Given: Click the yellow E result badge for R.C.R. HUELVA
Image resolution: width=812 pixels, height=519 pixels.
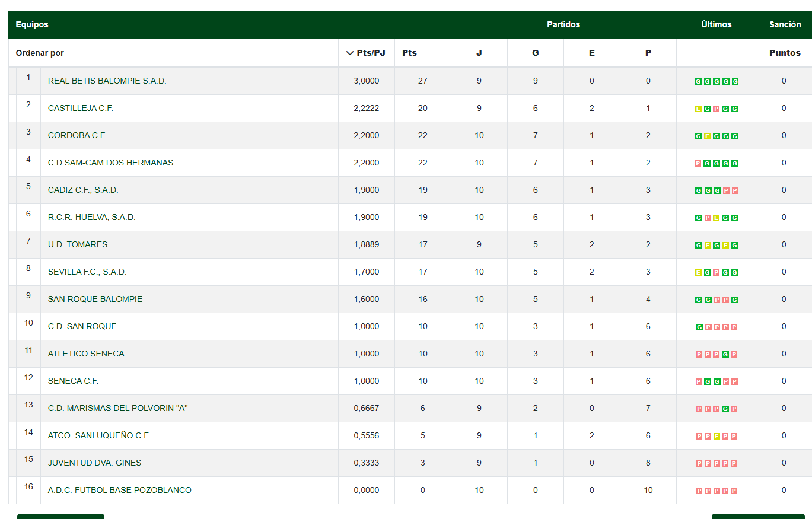Looking at the screenshot, I should 717,218.
